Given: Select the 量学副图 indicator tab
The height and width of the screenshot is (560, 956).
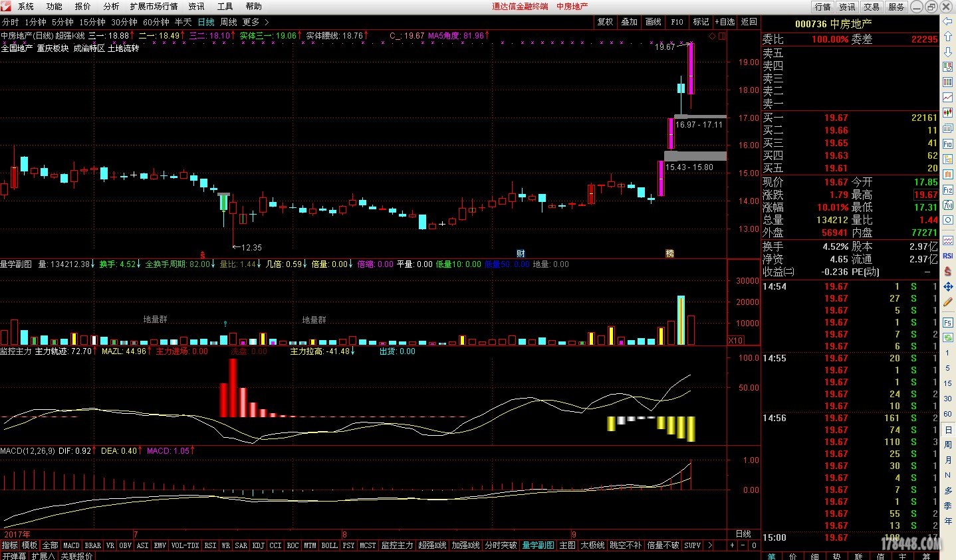Looking at the screenshot, I should point(538,545).
